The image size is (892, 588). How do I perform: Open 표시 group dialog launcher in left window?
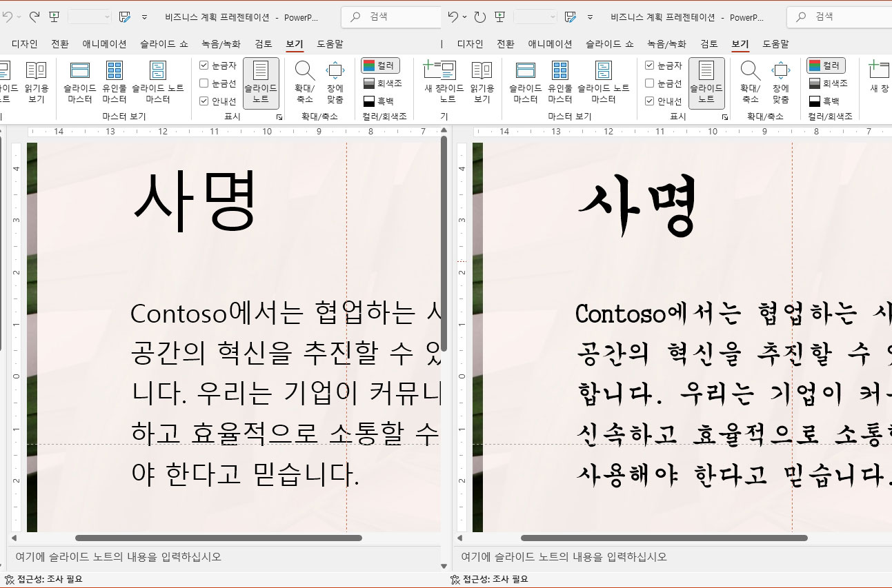point(279,117)
